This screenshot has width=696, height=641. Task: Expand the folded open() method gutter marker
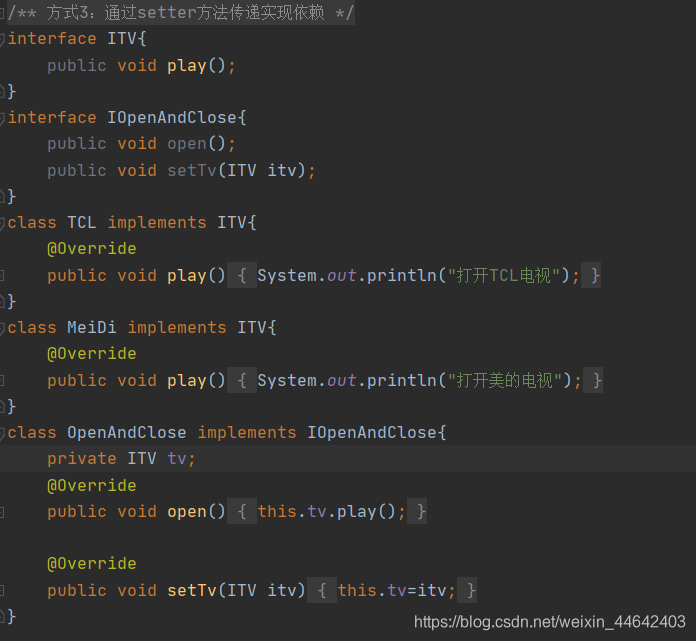point(2,512)
